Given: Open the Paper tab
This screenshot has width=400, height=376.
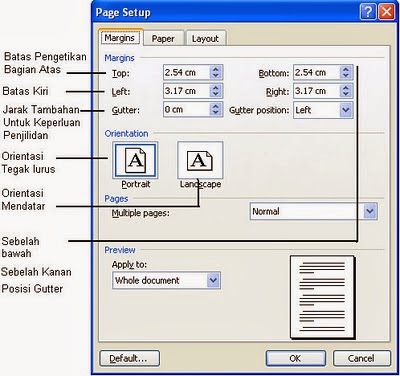Looking at the screenshot, I should 163,39.
